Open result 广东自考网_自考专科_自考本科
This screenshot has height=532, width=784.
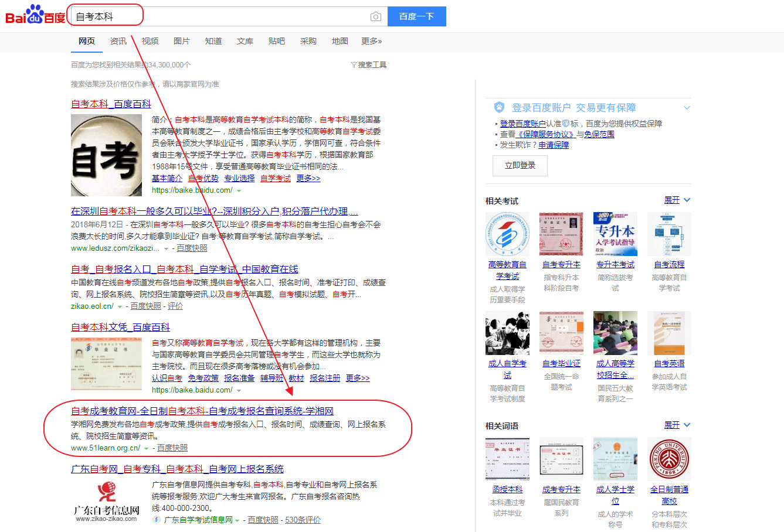(x=177, y=469)
